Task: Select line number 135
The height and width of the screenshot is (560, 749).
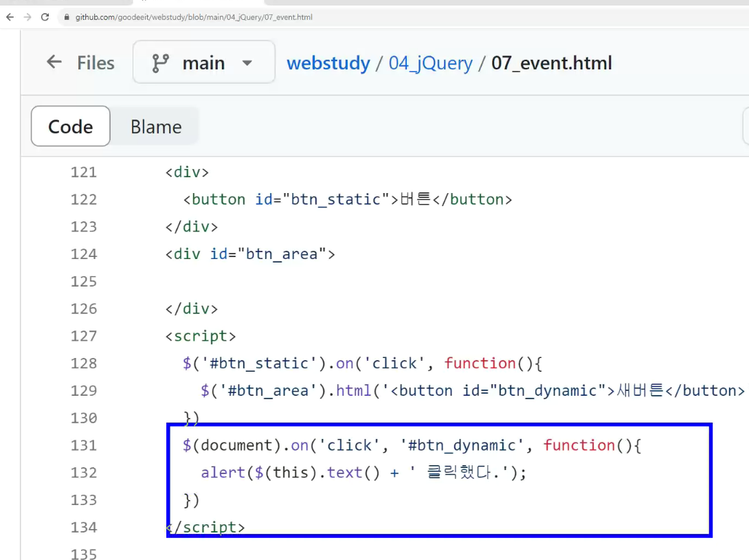Action: [84, 554]
